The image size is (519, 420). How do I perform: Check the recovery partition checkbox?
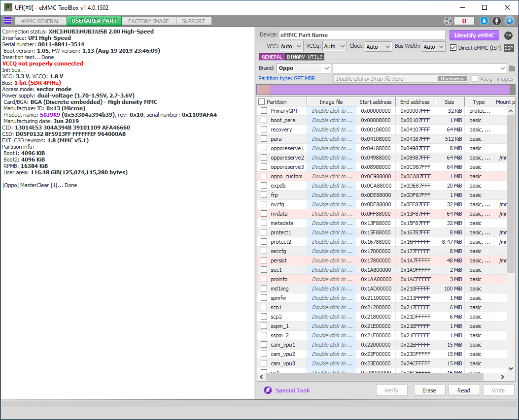click(x=264, y=129)
